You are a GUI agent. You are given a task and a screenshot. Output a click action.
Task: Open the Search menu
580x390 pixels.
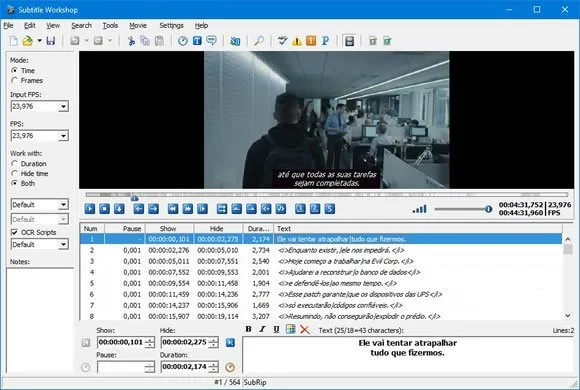[x=81, y=25]
